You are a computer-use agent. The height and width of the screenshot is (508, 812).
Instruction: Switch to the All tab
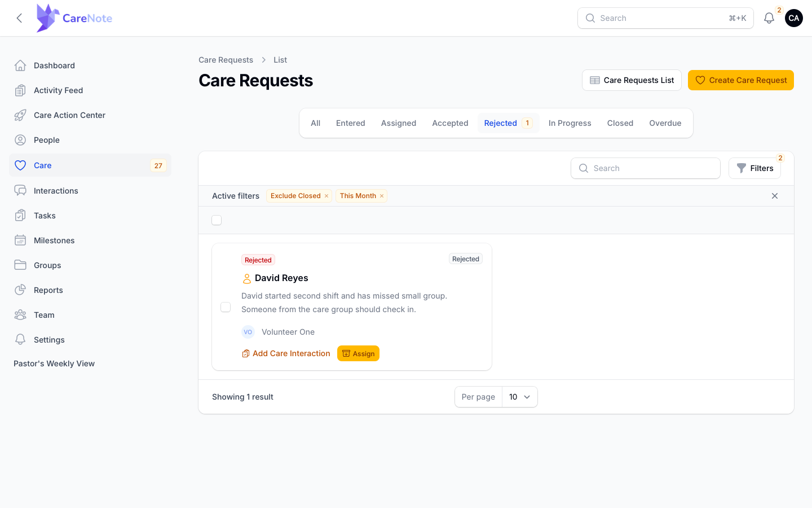pos(316,123)
